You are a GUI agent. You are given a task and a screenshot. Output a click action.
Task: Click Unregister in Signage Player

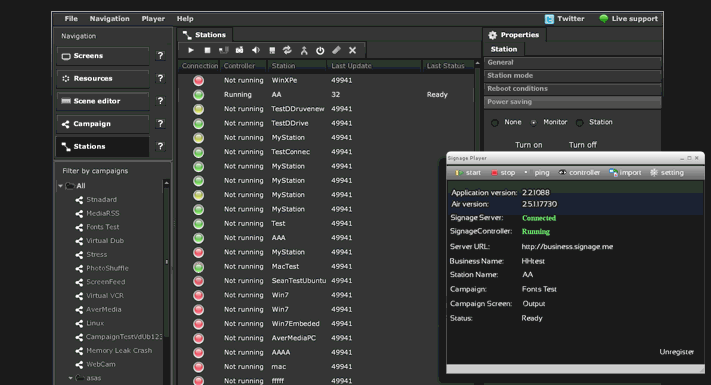pos(677,352)
